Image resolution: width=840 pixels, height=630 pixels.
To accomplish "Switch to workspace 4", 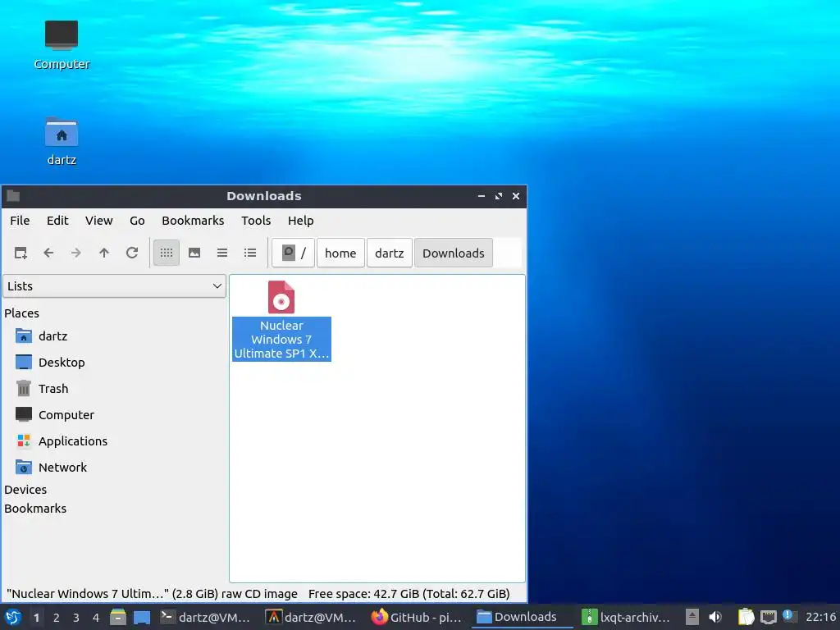I will tap(96, 618).
